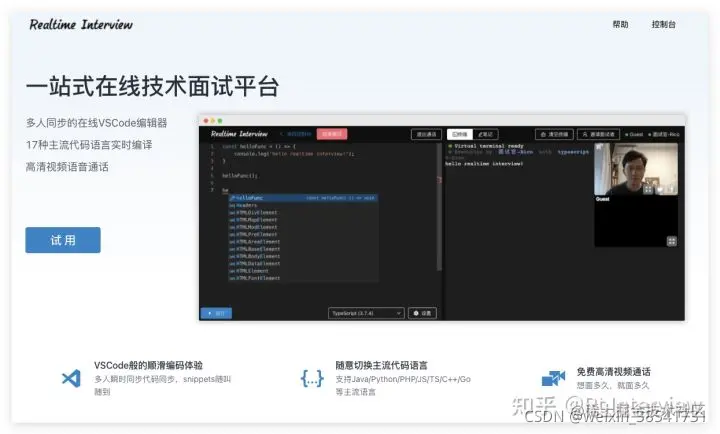Switch to the notes tab with pencil icon
720x434 pixels.
coord(485,134)
